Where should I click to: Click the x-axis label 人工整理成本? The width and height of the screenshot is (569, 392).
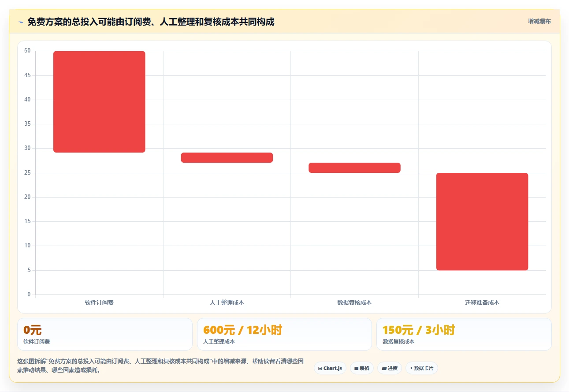pyautogui.click(x=227, y=302)
